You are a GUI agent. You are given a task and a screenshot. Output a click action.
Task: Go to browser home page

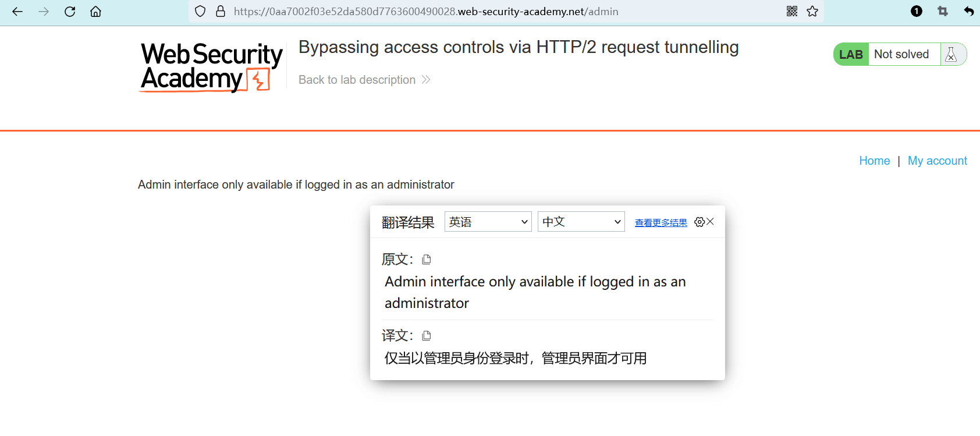[95, 12]
